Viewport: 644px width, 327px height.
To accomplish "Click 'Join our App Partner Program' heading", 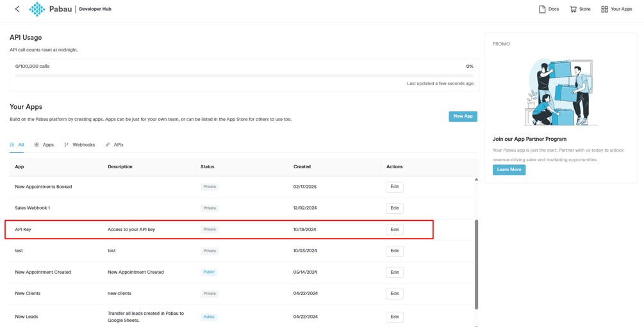I will click(x=529, y=139).
